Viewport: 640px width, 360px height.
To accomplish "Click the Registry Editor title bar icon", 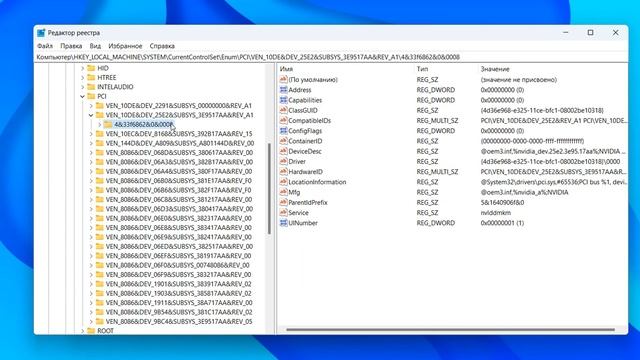I will tap(41, 33).
